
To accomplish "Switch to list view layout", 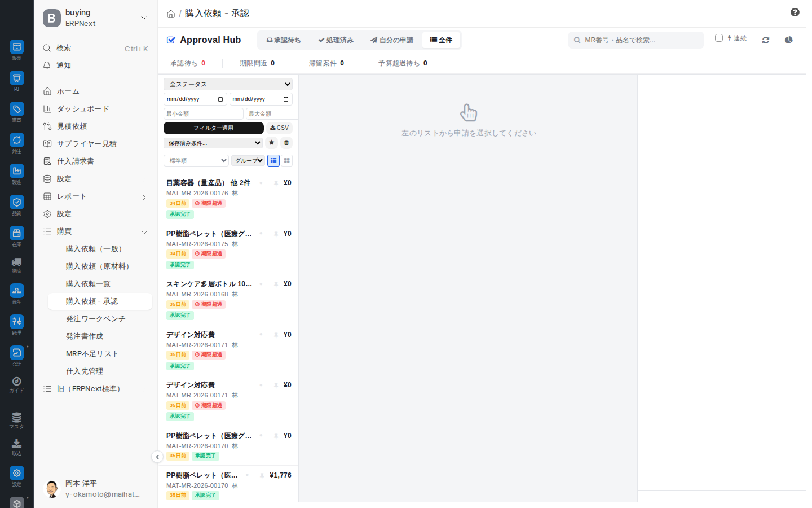I will (273, 161).
